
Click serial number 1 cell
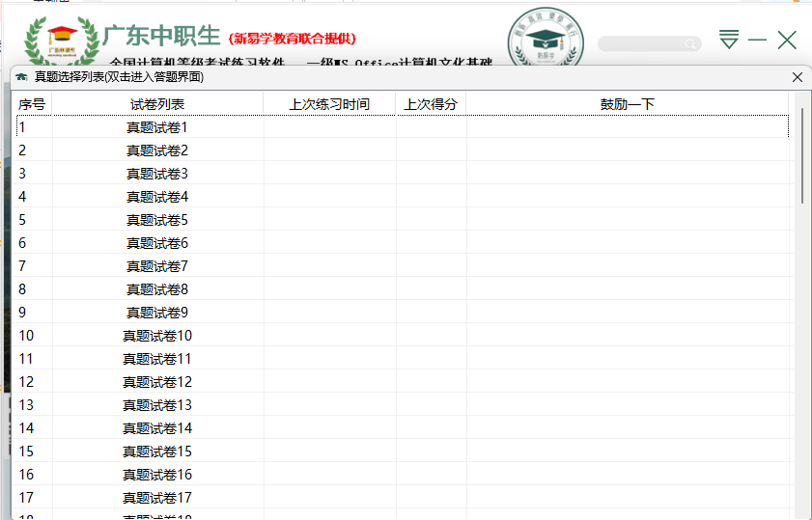click(34, 126)
